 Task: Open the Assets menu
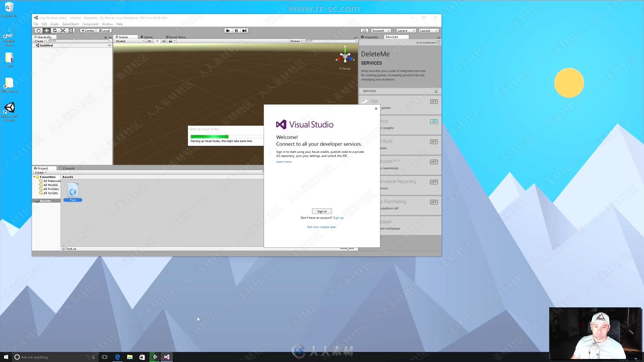[54, 24]
